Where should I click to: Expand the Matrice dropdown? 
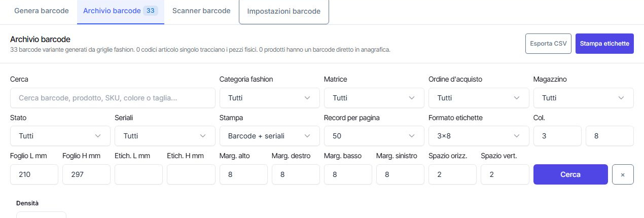click(374, 98)
